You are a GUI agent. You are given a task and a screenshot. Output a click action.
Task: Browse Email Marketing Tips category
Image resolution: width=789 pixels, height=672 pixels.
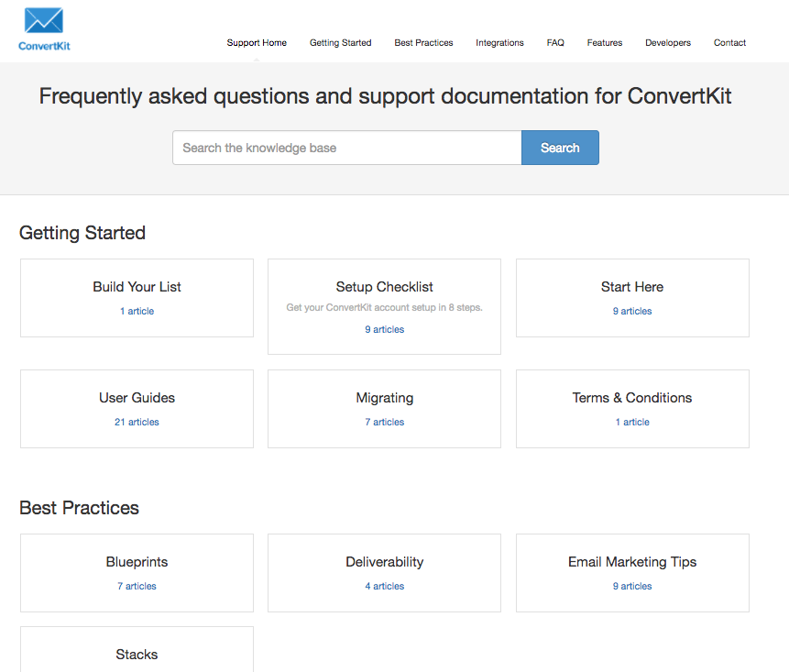pyautogui.click(x=632, y=572)
